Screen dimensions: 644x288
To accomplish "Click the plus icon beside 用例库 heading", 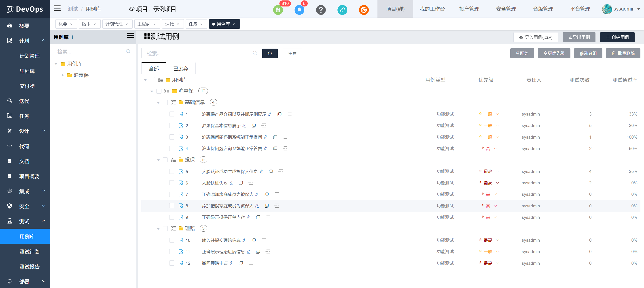I will tap(72, 37).
